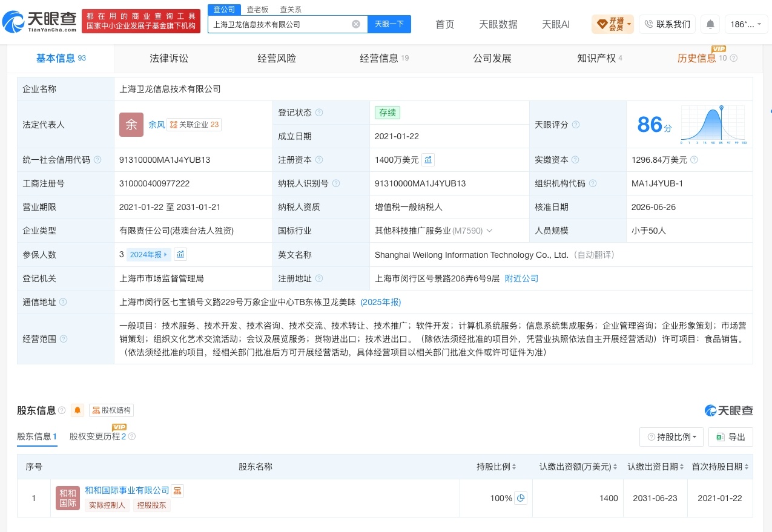Click help icon next to 股权变更历程

[x=132, y=436]
